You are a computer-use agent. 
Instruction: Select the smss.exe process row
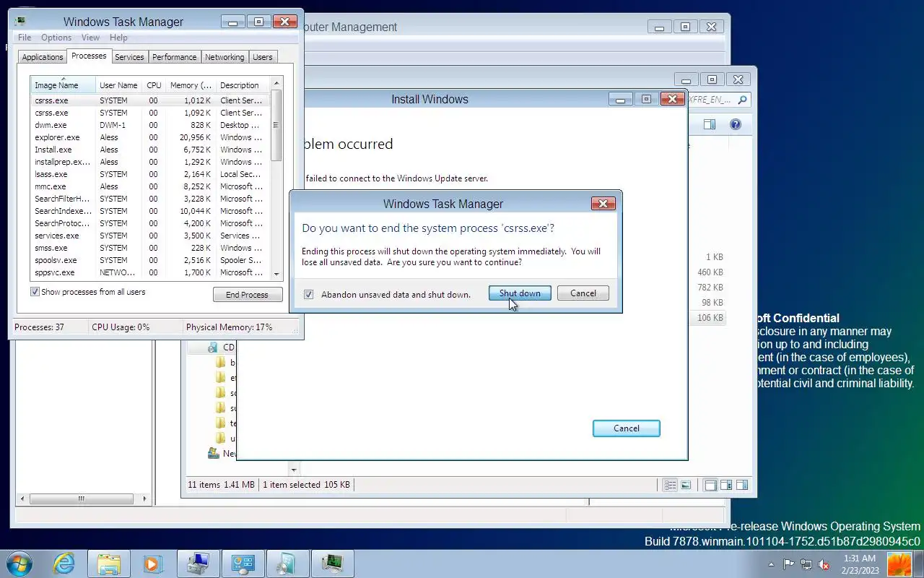click(x=150, y=248)
